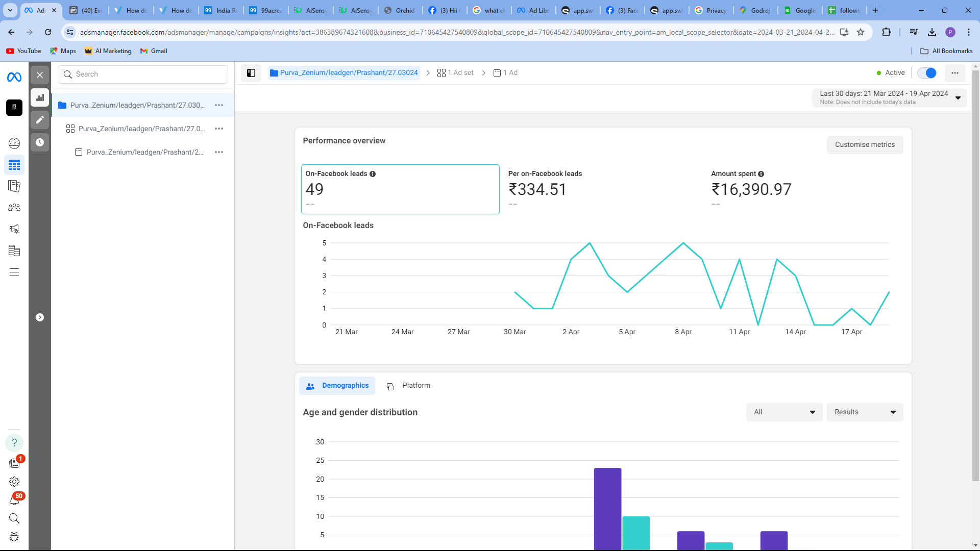Select the On-Facebook leads metric card
980x551 pixels.
[x=400, y=189]
